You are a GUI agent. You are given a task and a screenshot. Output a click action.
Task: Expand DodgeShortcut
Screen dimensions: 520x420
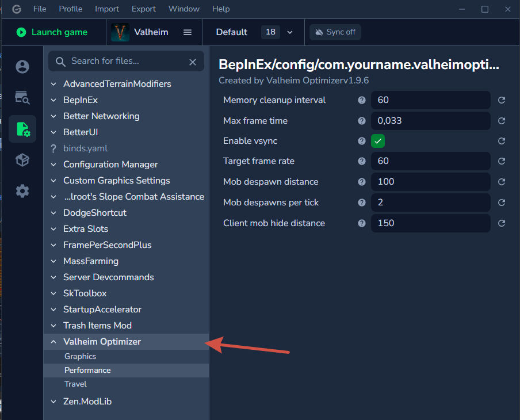[126, 213]
